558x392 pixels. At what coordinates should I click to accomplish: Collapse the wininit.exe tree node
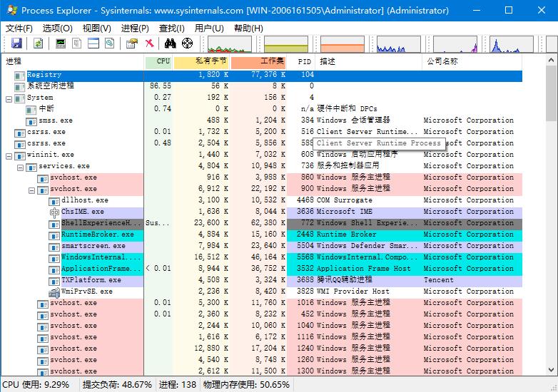[x=9, y=156]
